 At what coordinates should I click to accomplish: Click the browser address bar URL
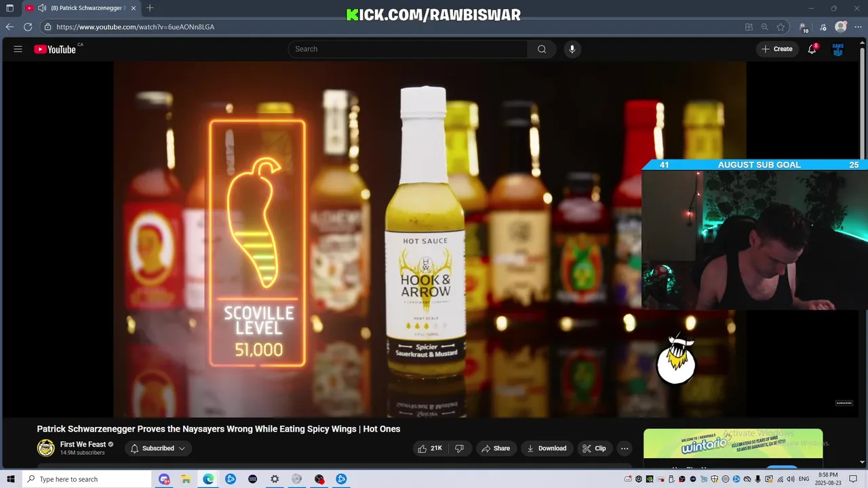136,27
